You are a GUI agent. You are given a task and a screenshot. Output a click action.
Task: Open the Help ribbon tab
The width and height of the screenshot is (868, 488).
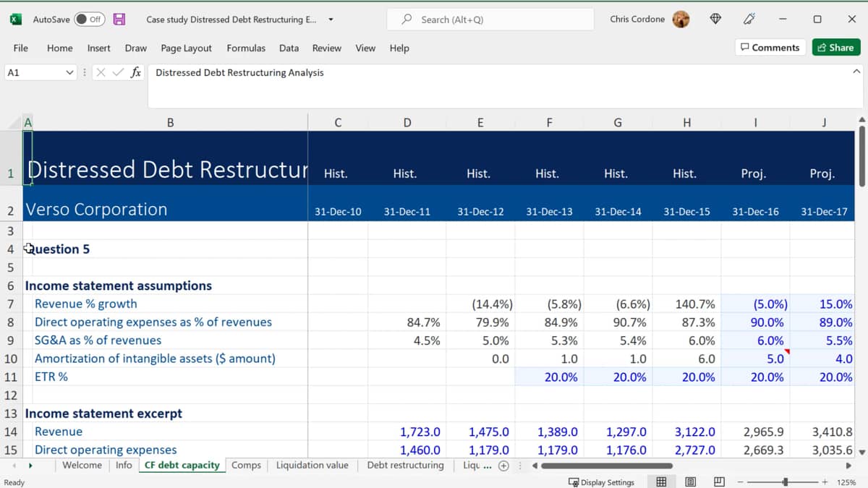(x=399, y=48)
